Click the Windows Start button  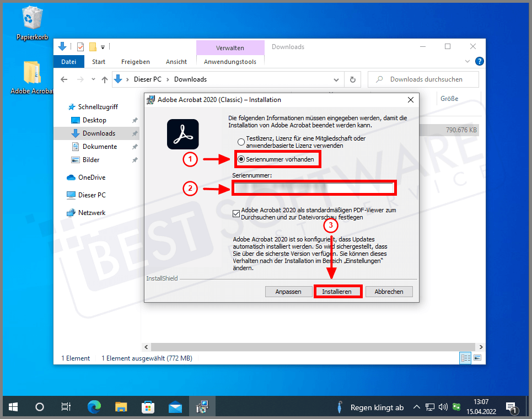13,407
